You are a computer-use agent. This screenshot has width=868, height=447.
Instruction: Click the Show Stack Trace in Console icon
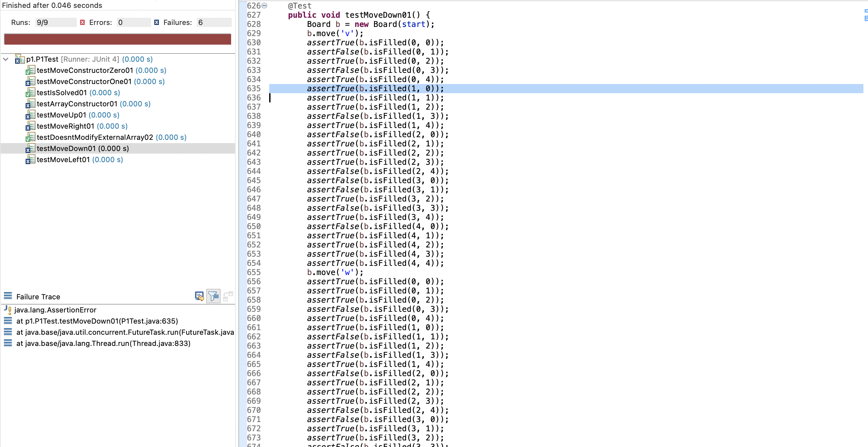point(199,296)
